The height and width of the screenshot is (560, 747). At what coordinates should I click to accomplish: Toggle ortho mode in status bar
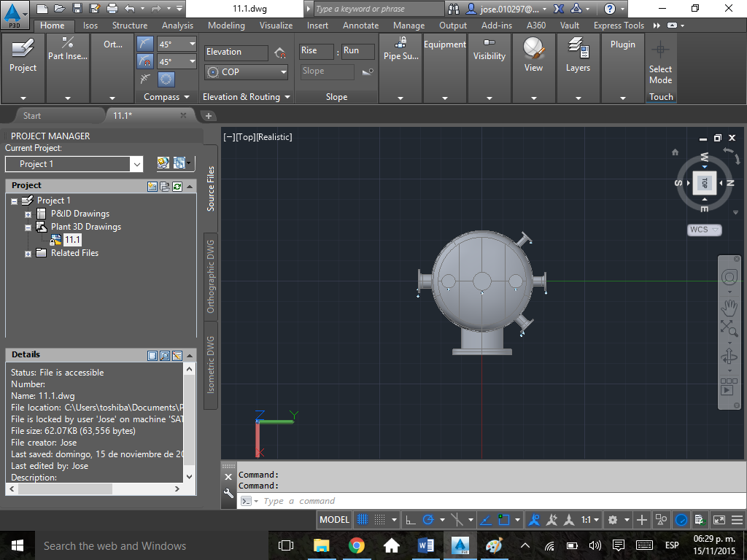click(410, 520)
